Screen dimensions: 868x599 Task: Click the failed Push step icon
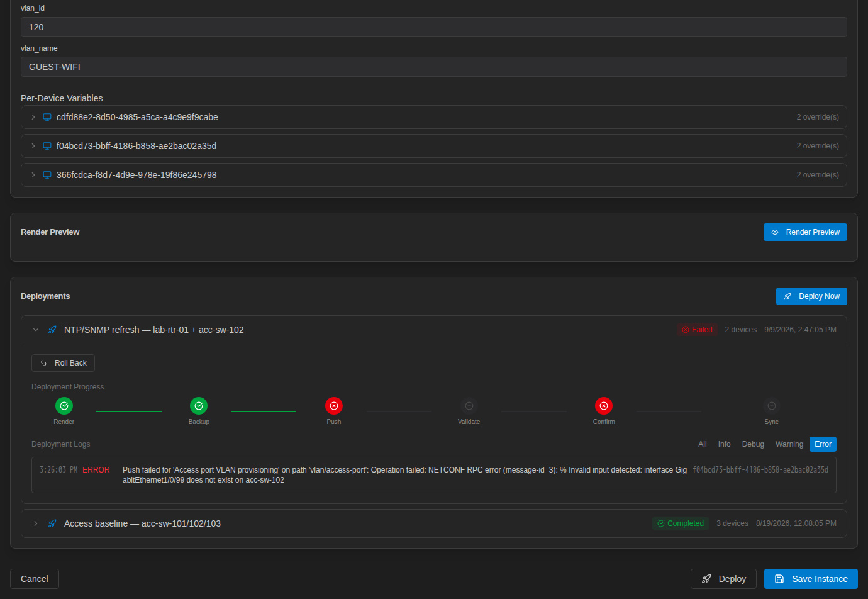point(334,406)
